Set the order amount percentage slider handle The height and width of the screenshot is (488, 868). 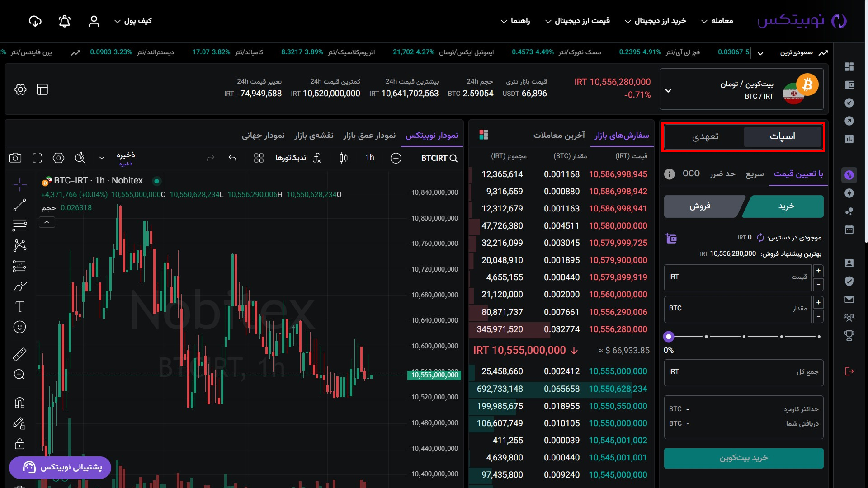669,337
